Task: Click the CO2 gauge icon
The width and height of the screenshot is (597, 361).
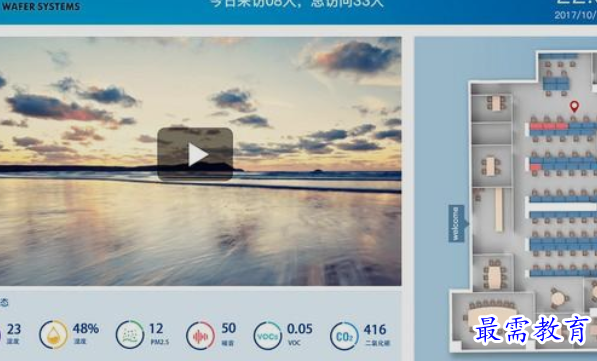Action: [344, 336]
